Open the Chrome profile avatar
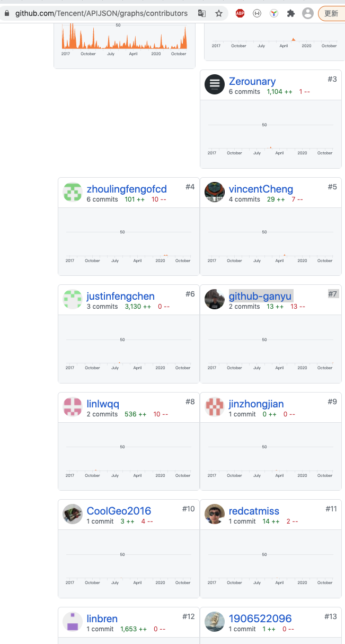Viewport: 345px width, 644px height. 307,13
